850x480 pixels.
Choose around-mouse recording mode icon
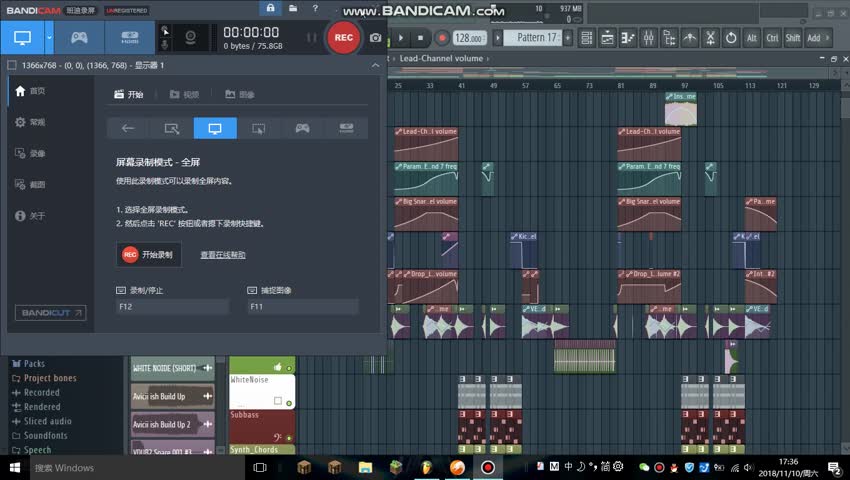pyautogui.click(x=259, y=128)
